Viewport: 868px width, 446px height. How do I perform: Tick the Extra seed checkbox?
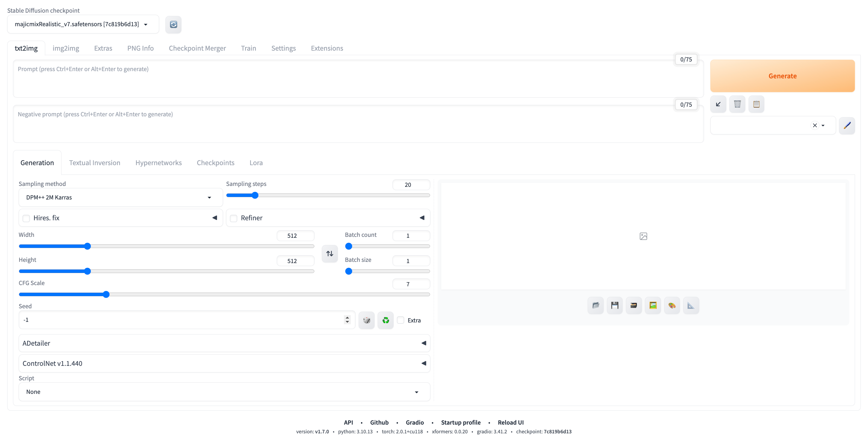tap(401, 320)
